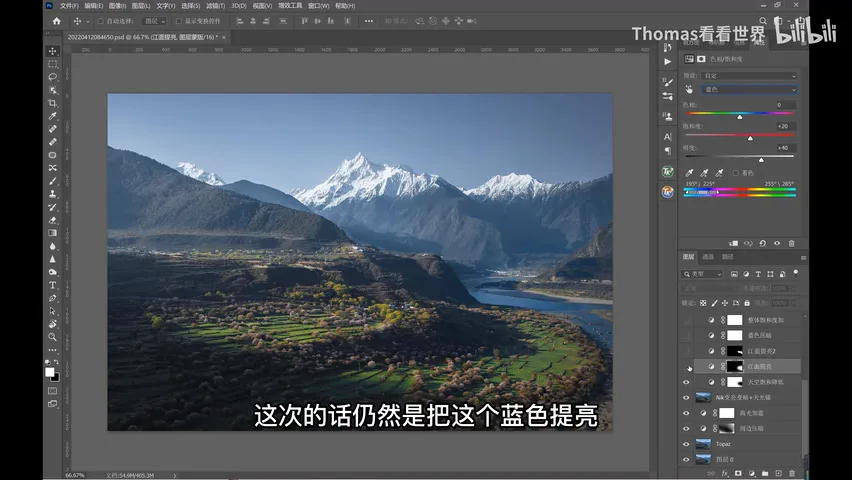This screenshot has width=852, height=480.
Task: Open the Paragraph panel icon
Action: point(668,151)
